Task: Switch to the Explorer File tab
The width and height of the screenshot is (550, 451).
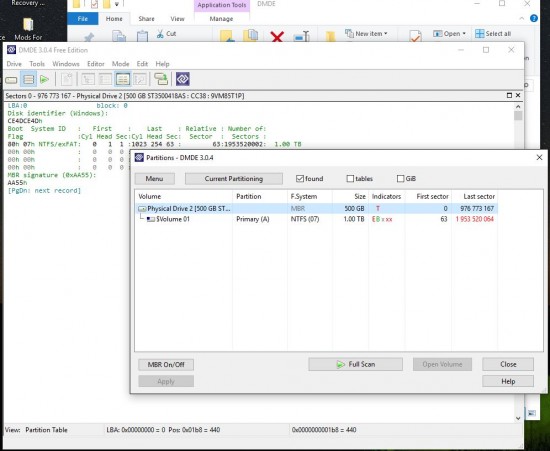Action: (x=82, y=19)
